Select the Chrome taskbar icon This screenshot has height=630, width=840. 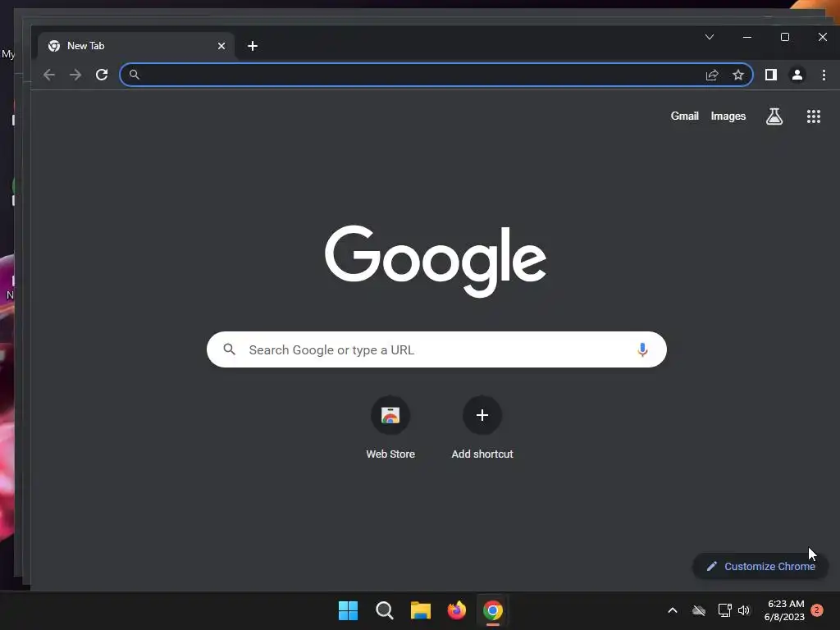pyautogui.click(x=493, y=610)
